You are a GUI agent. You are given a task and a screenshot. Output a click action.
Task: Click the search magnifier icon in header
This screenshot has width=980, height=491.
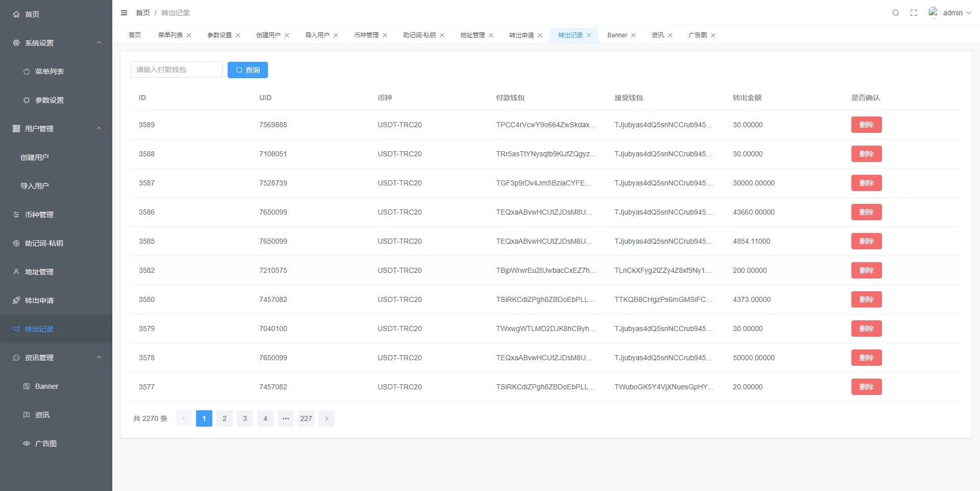pos(895,13)
